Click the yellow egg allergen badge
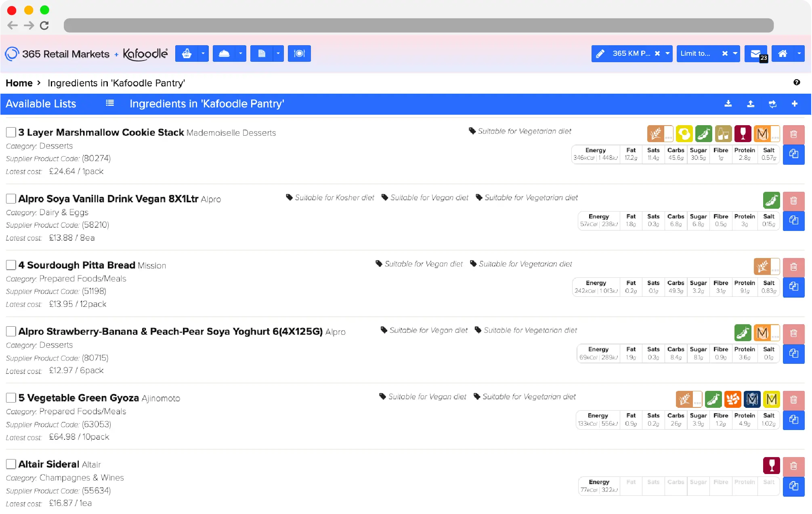The width and height of the screenshot is (812, 514). click(684, 134)
